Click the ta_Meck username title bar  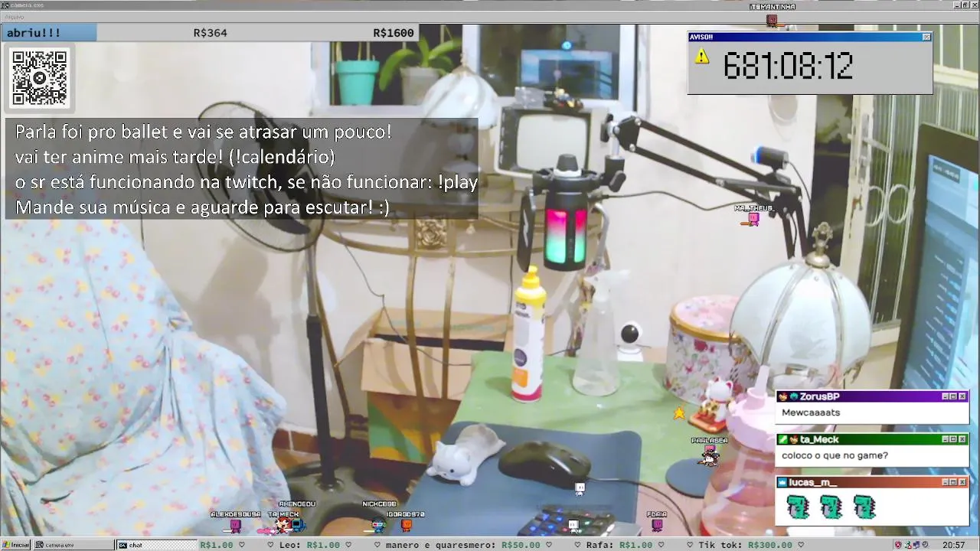coord(873,439)
